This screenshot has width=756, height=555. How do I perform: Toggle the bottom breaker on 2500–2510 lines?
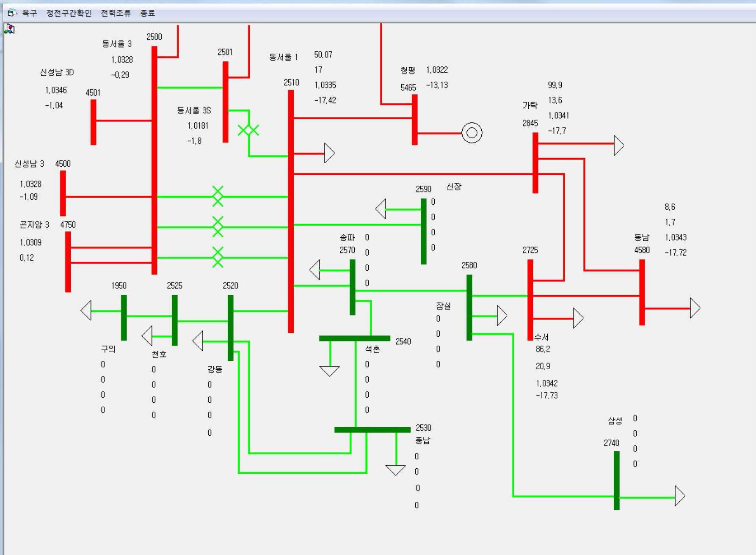218,257
